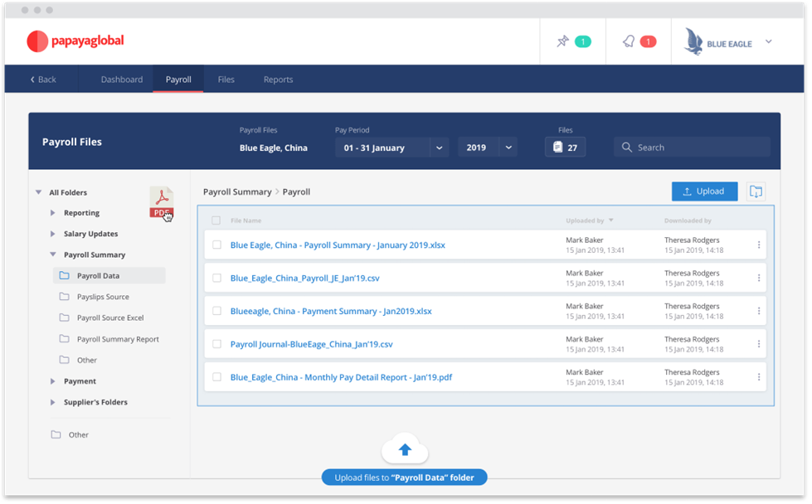Open the Reports tab
812x504 pixels.
tap(278, 80)
